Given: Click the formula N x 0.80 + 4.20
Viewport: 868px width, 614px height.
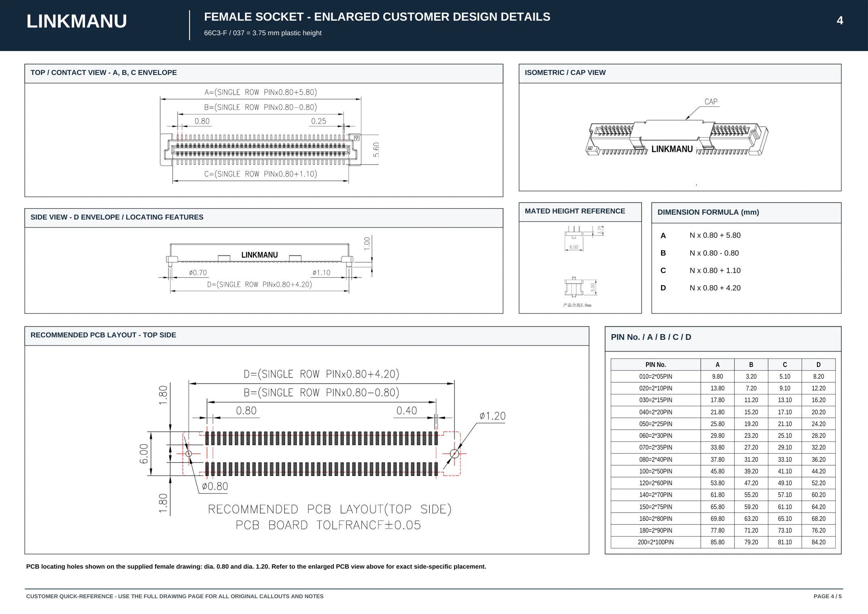Looking at the screenshot, I should (x=715, y=288).
